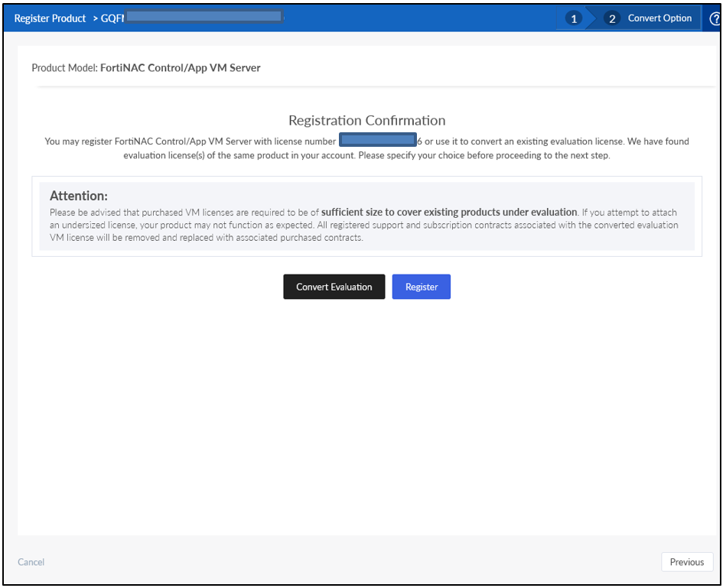The image size is (726, 588).
Task: Click the FortiNAC Control/App VM Server model name
Action: click(x=181, y=68)
